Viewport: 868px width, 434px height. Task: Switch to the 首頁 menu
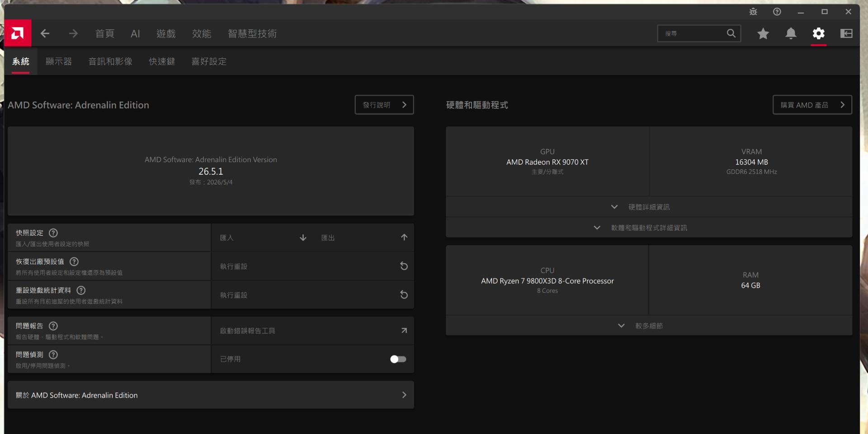point(105,33)
